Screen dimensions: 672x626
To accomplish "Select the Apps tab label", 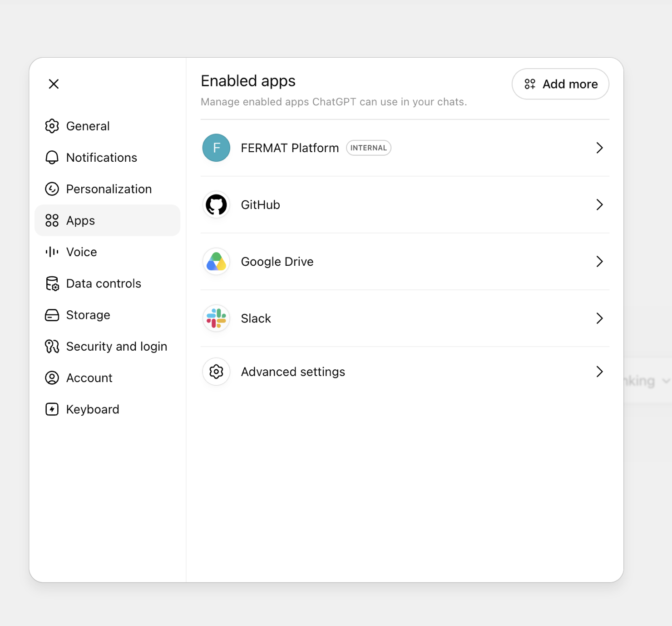I will 81,221.
